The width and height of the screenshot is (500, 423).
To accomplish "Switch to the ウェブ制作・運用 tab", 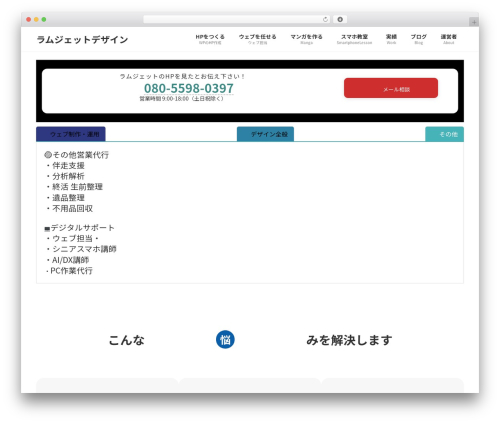I will (71, 134).
